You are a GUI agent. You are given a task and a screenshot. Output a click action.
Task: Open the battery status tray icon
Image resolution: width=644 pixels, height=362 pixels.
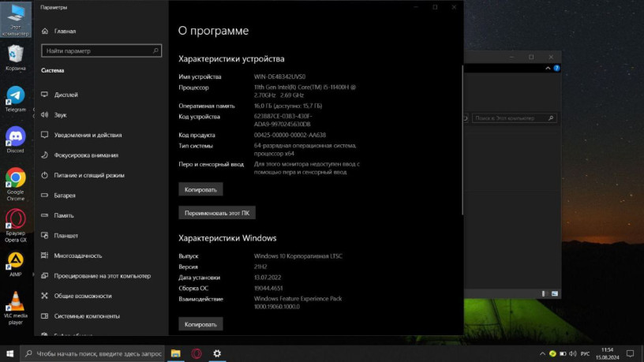tap(563, 354)
